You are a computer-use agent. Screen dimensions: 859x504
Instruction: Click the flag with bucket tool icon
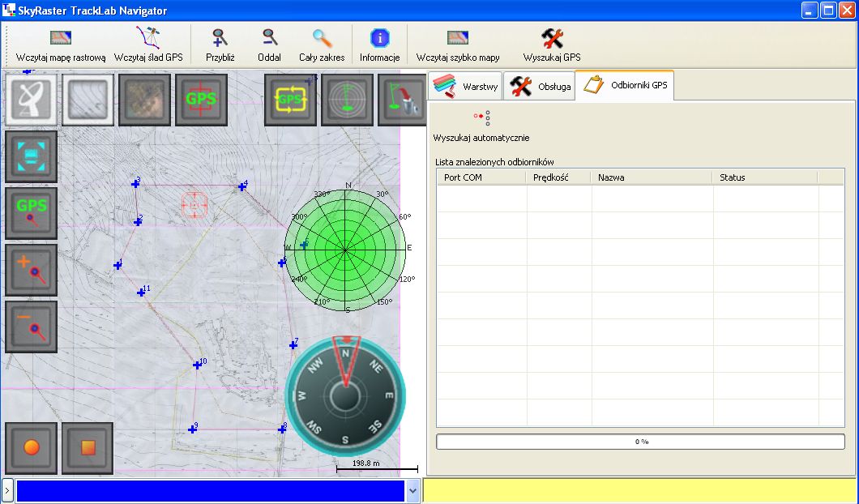403,100
